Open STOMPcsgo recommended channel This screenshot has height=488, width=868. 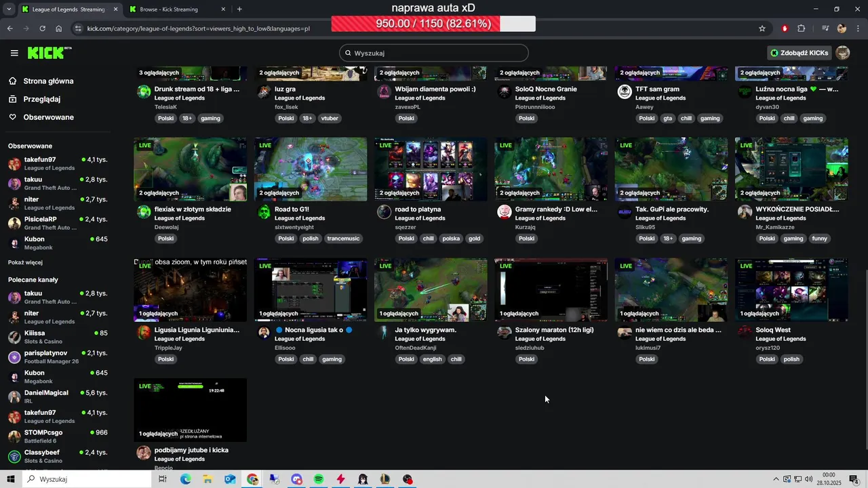(x=58, y=436)
